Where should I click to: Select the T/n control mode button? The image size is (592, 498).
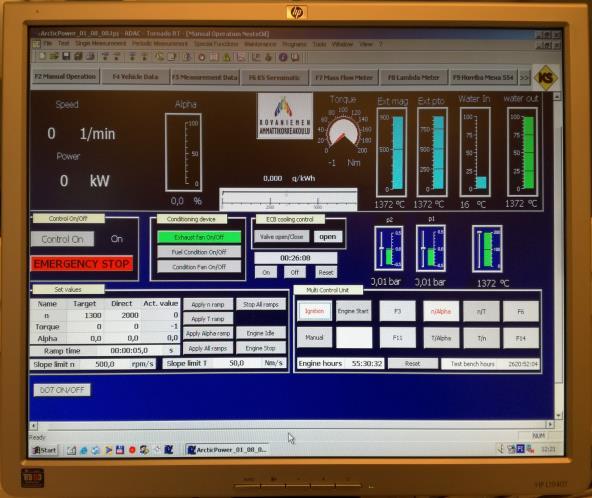pos(482,338)
